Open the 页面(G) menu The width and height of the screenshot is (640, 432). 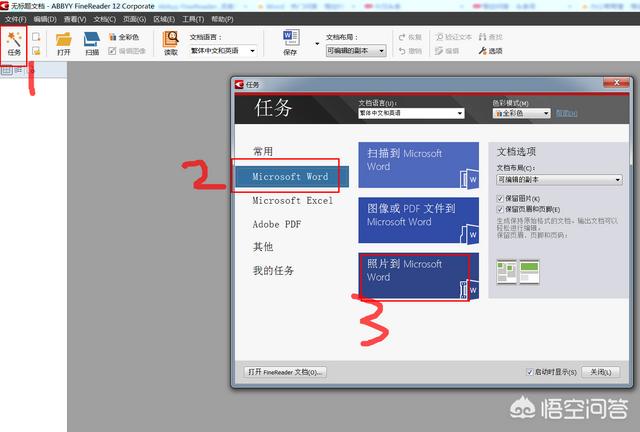pos(134,19)
